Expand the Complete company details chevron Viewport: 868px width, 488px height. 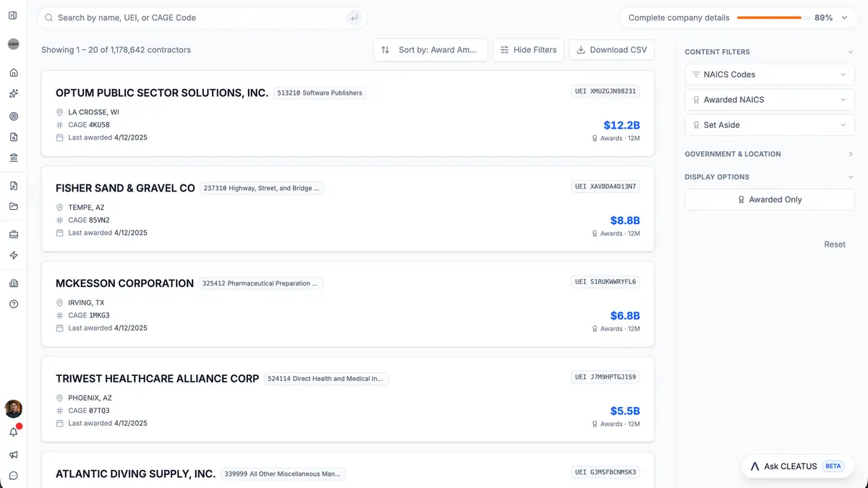pyautogui.click(x=844, y=17)
